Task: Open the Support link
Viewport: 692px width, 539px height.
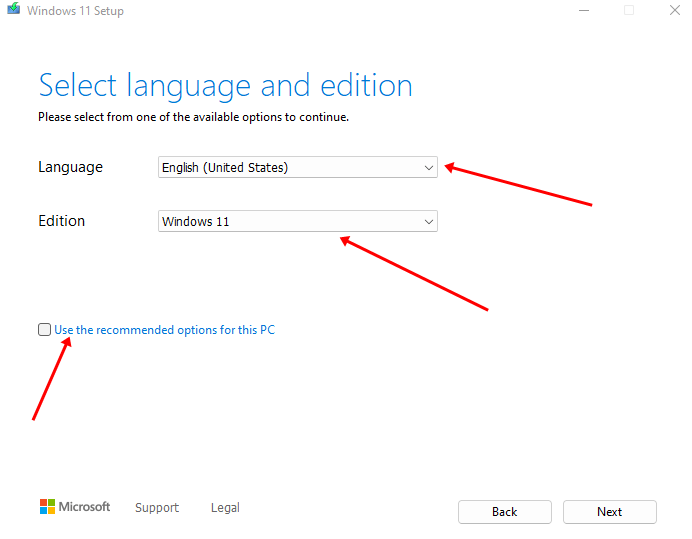Action: (157, 508)
